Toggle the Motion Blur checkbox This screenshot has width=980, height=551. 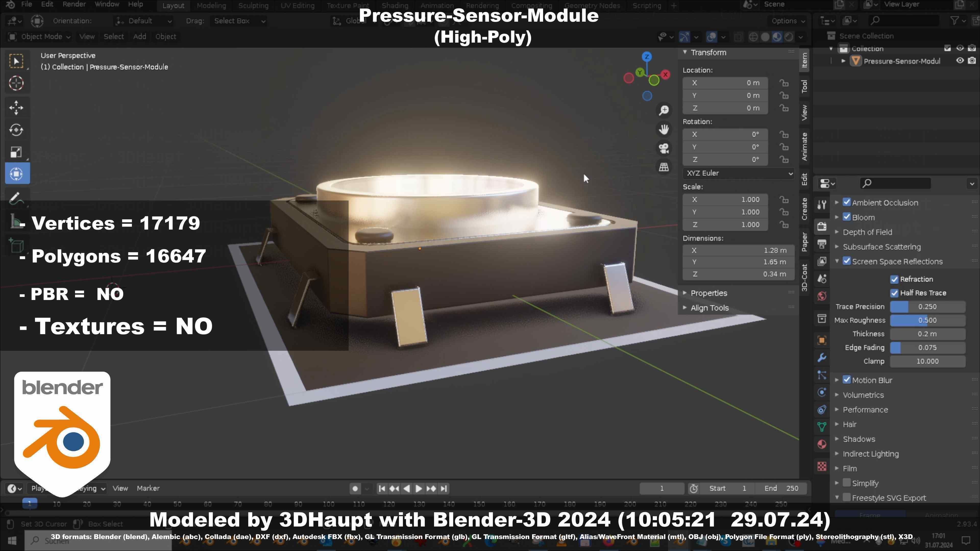click(x=847, y=380)
